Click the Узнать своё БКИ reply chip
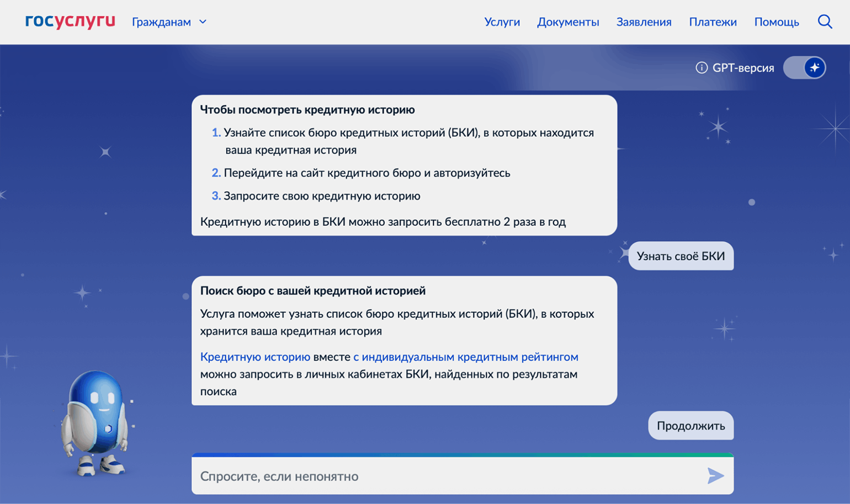Screen dimensions: 850x504 681,256
